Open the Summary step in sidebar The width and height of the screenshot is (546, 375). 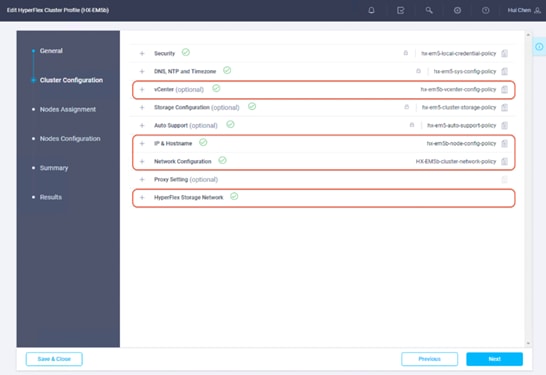54,168
